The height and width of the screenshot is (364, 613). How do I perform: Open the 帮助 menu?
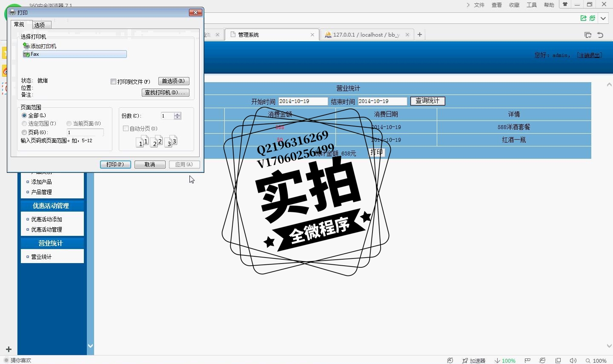coord(549,5)
